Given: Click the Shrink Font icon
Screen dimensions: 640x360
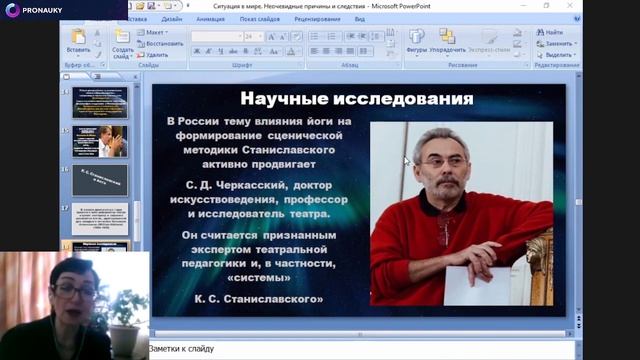Looking at the screenshot, I should pyautogui.click(x=282, y=37).
